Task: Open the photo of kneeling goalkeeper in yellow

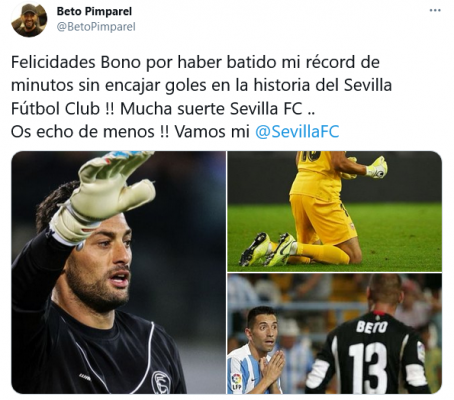Action: pos(335,211)
